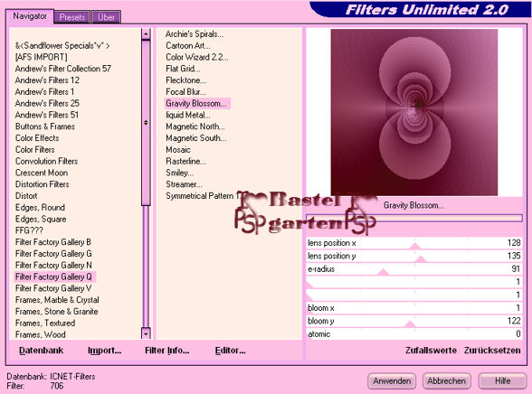
Task: Click Filter Info link
Action: click(x=166, y=351)
